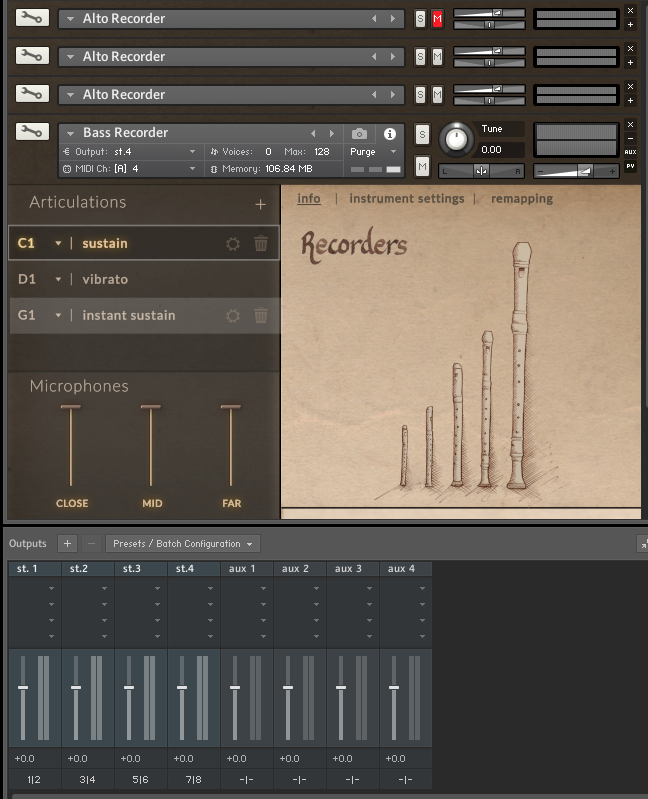Open the Purge dropdown menu
The height and width of the screenshot is (799, 648).
(373, 151)
